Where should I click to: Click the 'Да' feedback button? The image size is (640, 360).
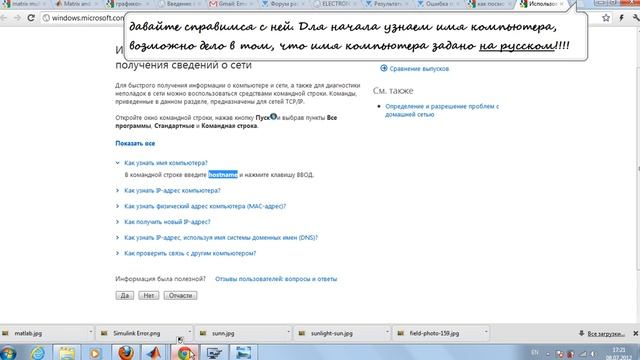click(x=124, y=296)
